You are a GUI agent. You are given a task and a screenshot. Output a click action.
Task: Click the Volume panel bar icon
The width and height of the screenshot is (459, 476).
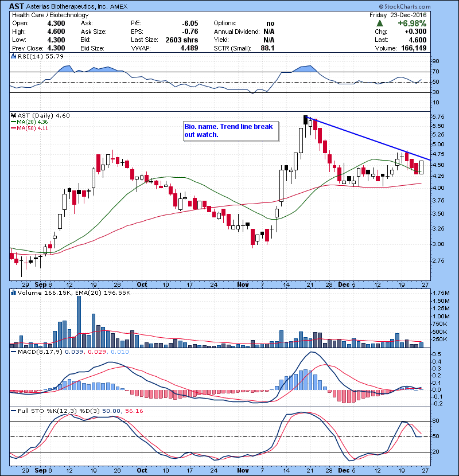tap(13, 292)
